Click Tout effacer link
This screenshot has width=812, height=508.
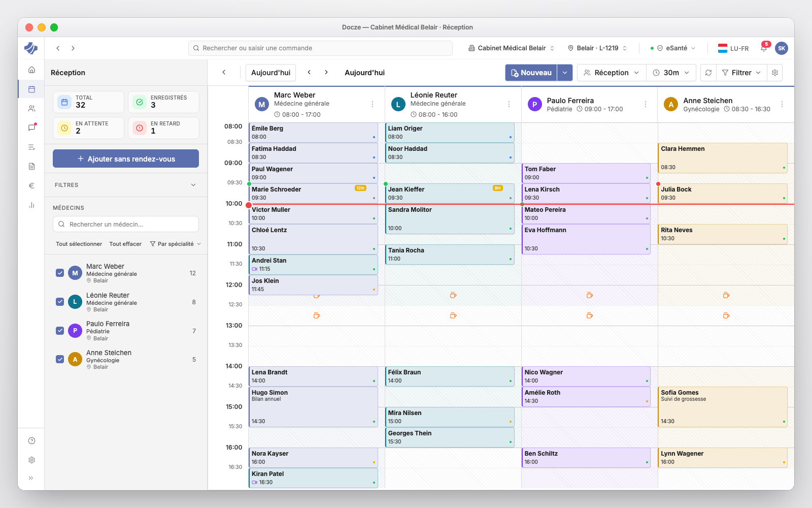point(125,244)
